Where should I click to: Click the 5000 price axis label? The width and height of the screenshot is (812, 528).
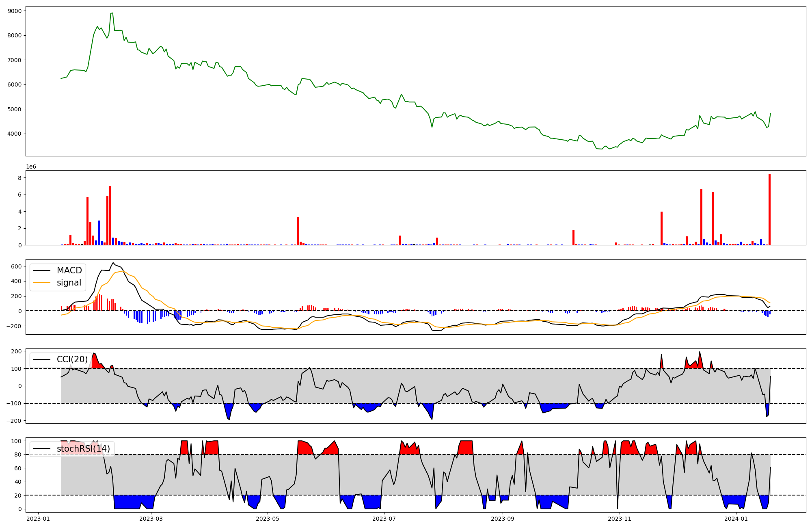tap(15, 109)
